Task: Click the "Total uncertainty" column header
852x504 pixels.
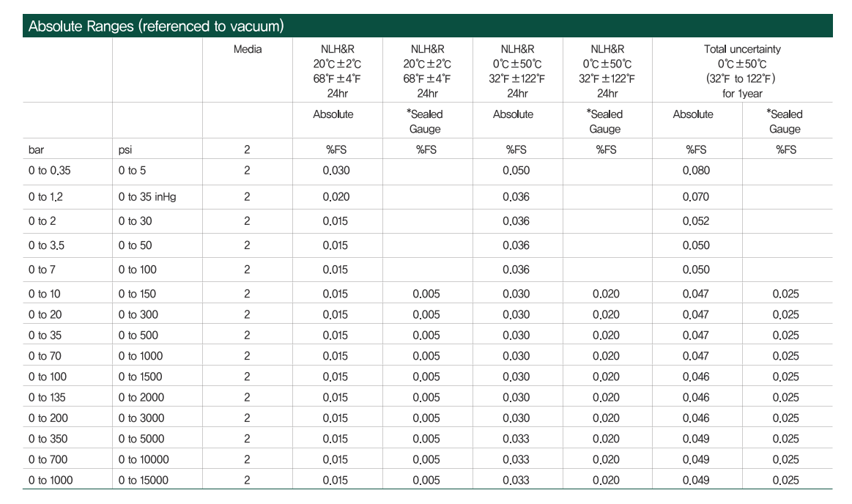Action: tap(742, 49)
